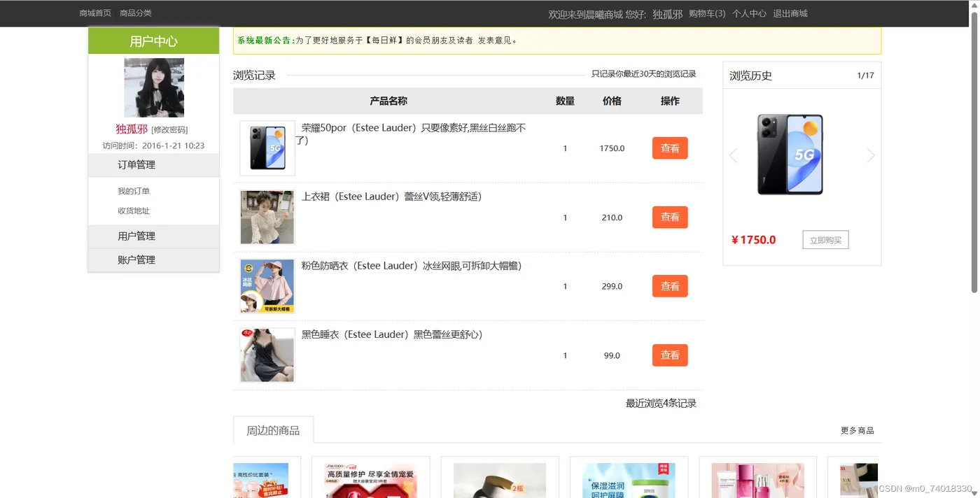Go to 个人中心 in the top bar
The height and width of the screenshot is (498, 980).
coord(749,13)
